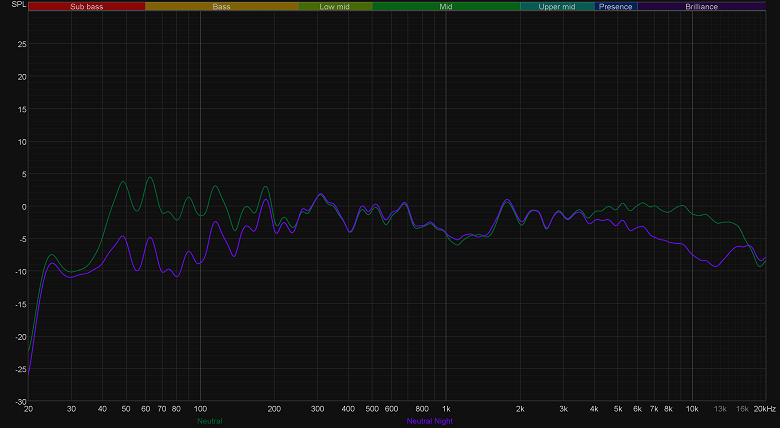Click the -30 value on SPL axis
Screen dimensions: 780x428
(21, 402)
